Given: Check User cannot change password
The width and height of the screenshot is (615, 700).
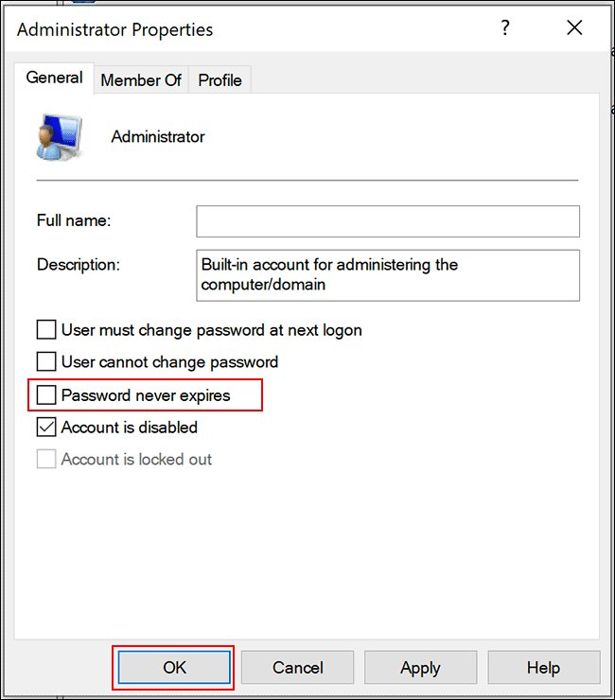Looking at the screenshot, I should tap(46, 361).
